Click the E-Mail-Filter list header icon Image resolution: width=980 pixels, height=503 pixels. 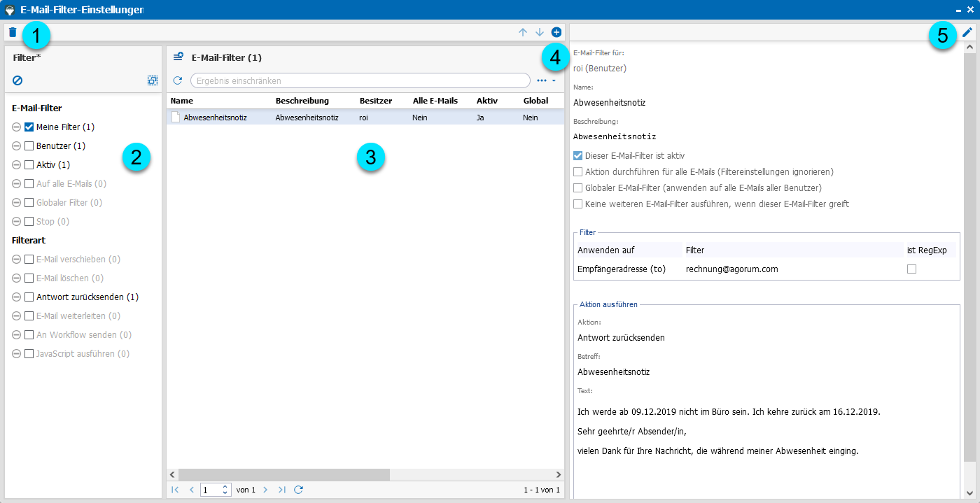point(178,57)
